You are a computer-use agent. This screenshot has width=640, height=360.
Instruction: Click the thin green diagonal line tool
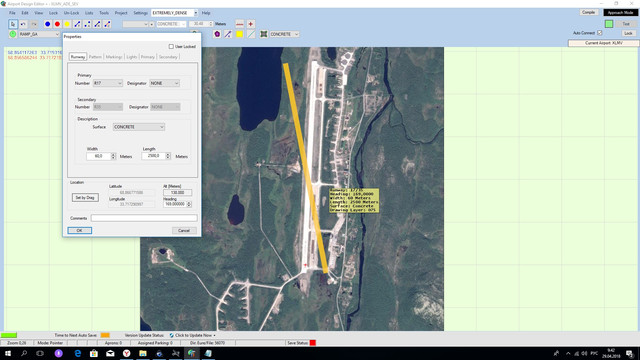coord(251,34)
